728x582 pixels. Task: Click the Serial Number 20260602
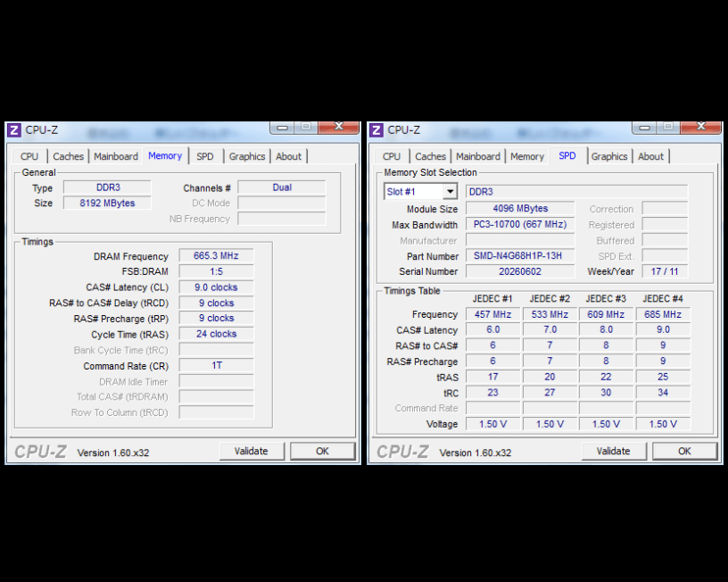tap(520, 271)
